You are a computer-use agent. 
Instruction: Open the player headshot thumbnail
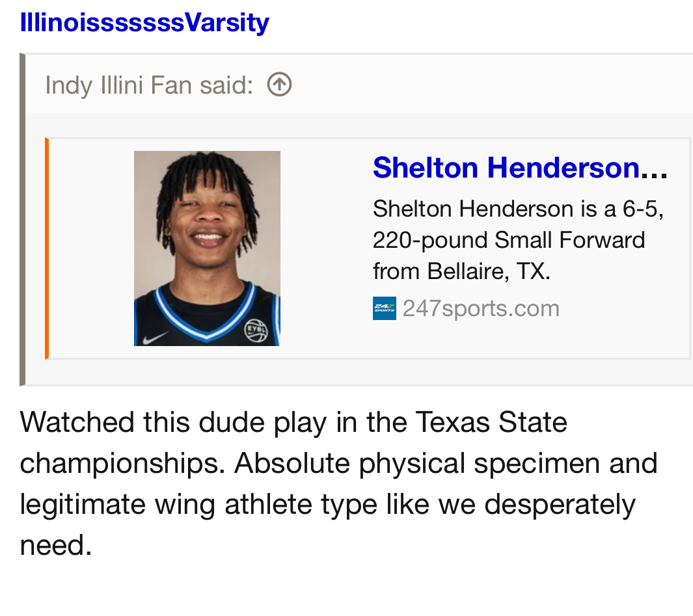[207, 248]
